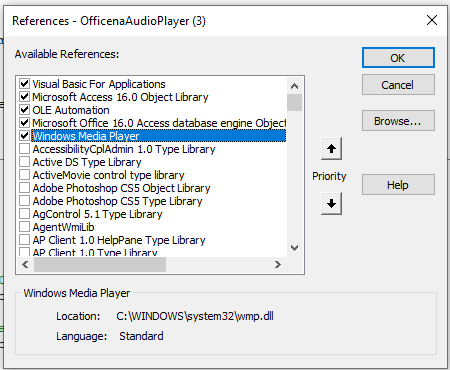Uncheck Microsoft Access 16.0 Object Library checkbox
The height and width of the screenshot is (370, 450).
[x=24, y=97]
